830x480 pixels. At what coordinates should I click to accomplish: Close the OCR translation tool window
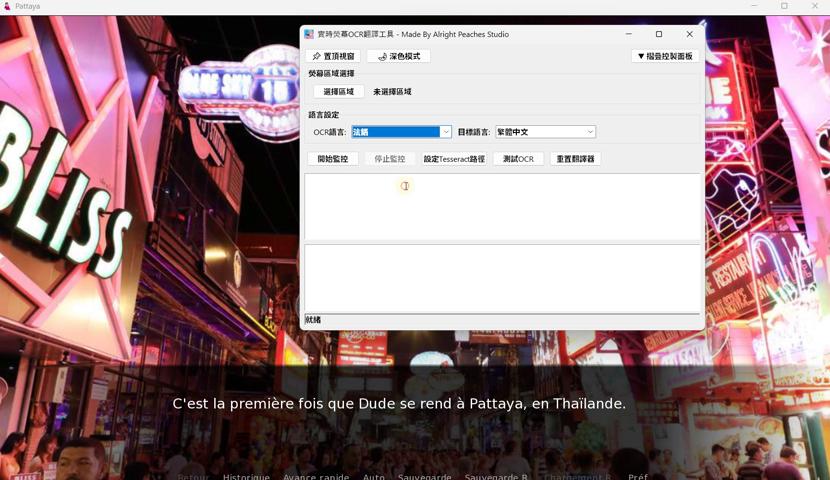coord(689,34)
